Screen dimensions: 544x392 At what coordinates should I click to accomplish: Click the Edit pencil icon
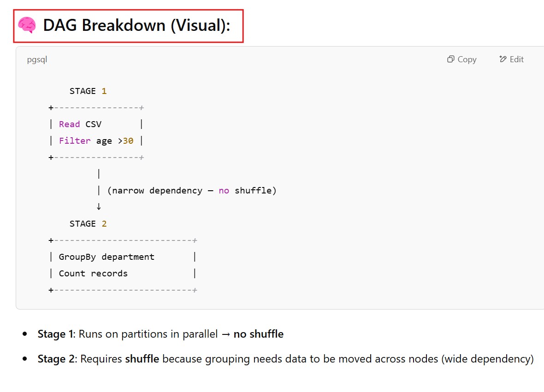pyautogui.click(x=503, y=59)
